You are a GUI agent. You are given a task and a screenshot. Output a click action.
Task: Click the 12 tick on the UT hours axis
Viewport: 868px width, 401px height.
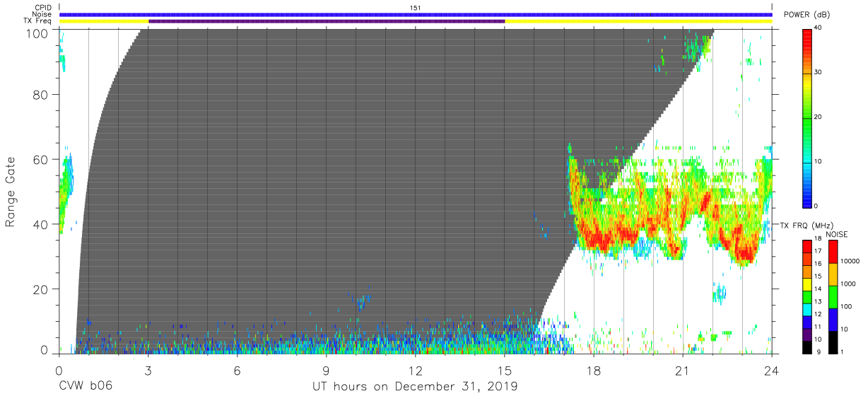415,370
